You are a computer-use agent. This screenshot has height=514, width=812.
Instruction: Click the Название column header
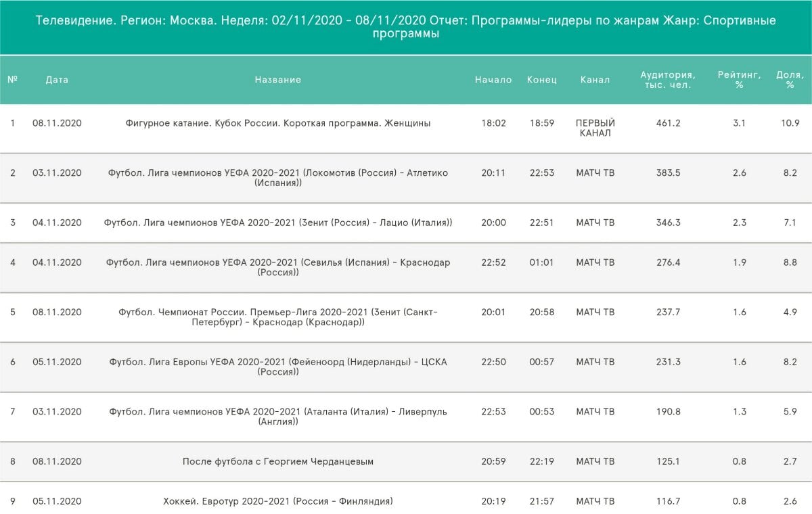tap(278, 80)
